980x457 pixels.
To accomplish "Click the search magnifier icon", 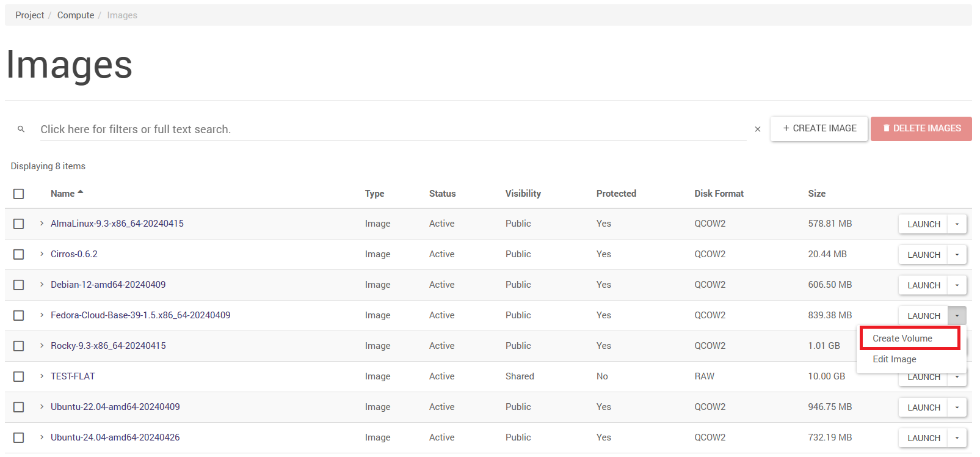I will point(21,129).
